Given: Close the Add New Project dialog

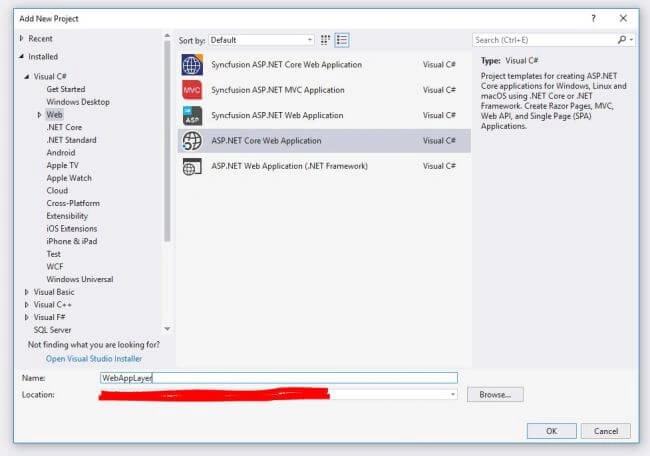Looking at the screenshot, I should pyautogui.click(x=623, y=18).
